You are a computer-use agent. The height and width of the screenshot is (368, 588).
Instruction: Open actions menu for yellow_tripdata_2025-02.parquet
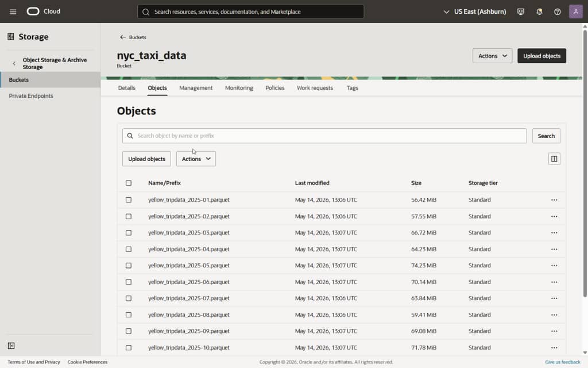click(554, 216)
